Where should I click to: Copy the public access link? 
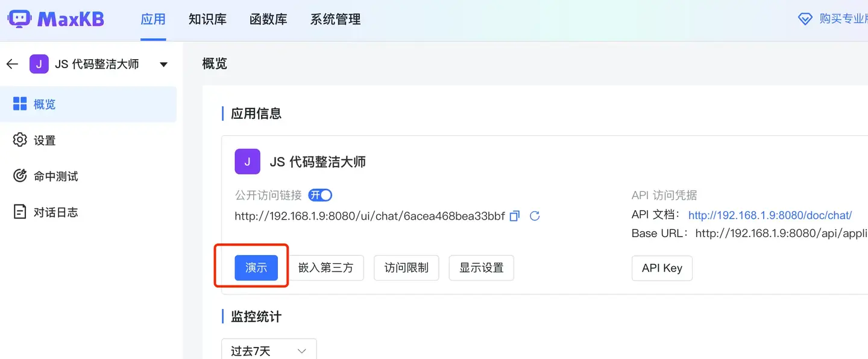tap(514, 215)
